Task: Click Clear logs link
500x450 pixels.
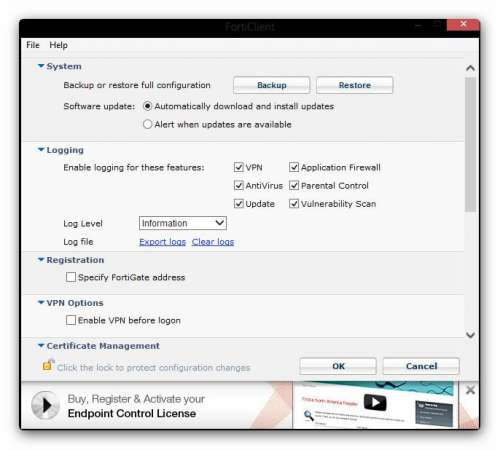Action: click(x=213, y=242)
